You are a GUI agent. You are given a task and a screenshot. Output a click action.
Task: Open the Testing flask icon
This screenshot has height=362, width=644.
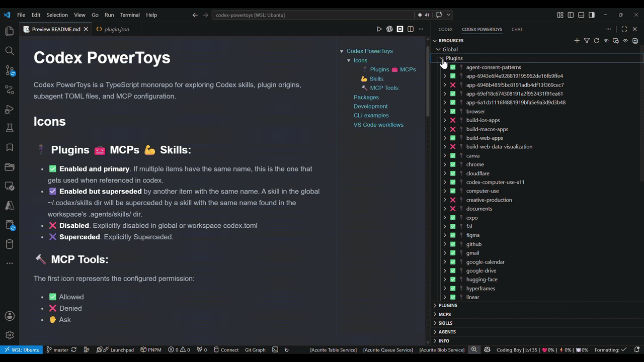(x=9, y=129)
